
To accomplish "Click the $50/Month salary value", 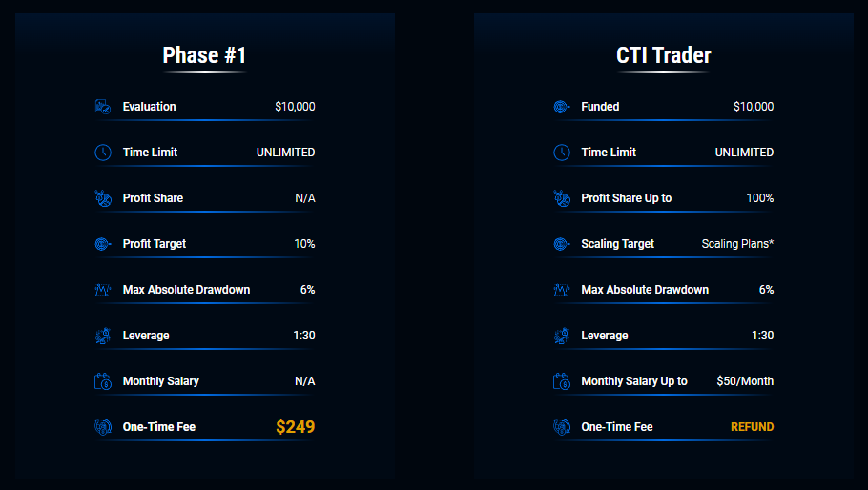I will point(745,381).
